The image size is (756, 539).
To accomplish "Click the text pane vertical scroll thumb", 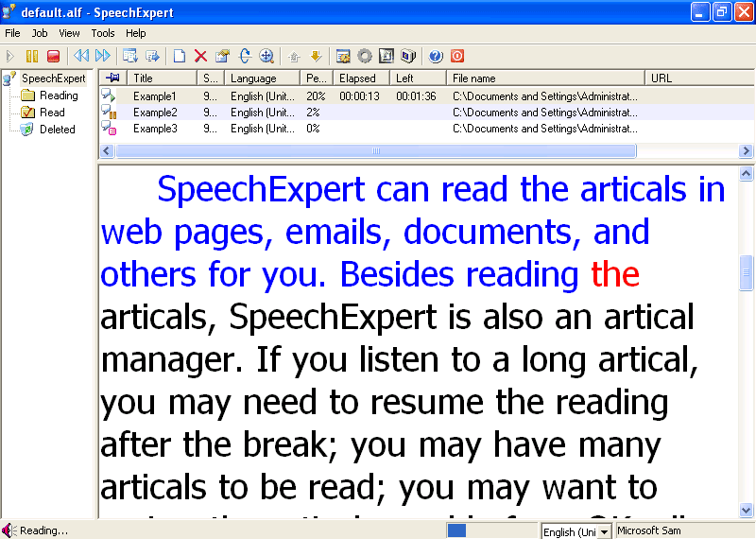I will click(x=746, y=272).
